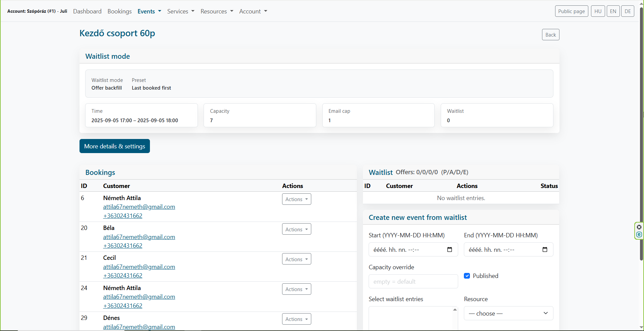Open the End date calendar picker icon
This screenshot has height=331, width=644.
[x=545, y=249]
